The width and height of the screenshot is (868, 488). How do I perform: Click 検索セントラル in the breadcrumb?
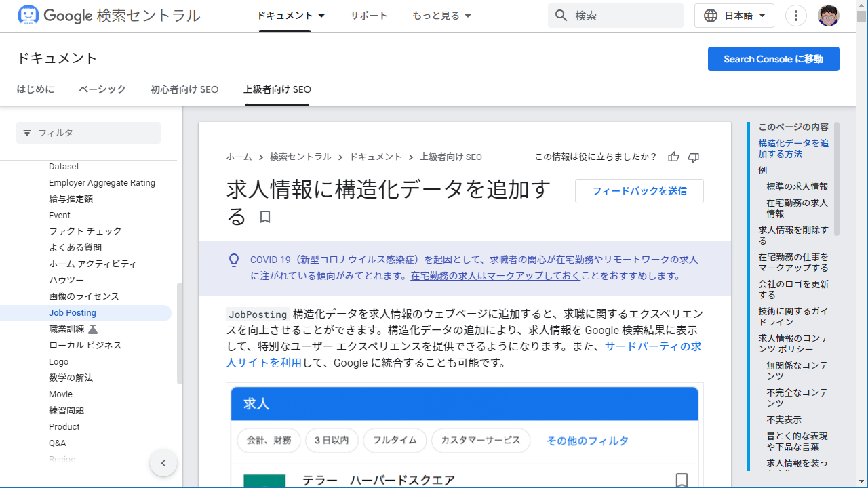pos(300,157)
